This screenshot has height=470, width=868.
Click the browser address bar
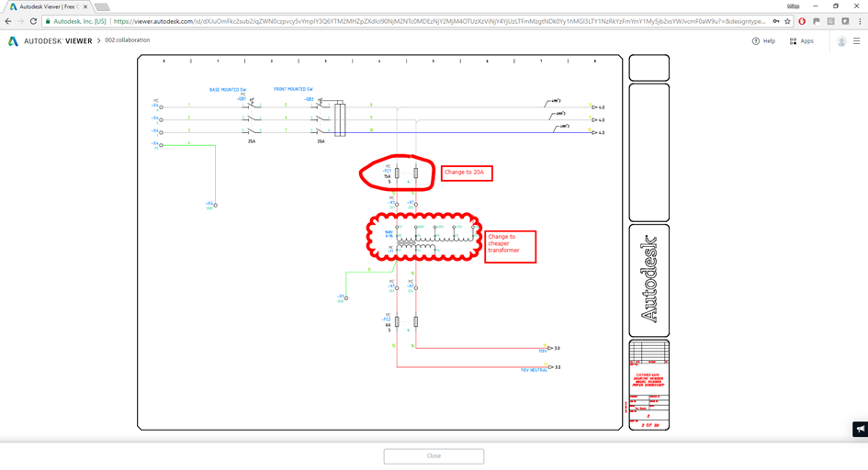tap(439, 21)
